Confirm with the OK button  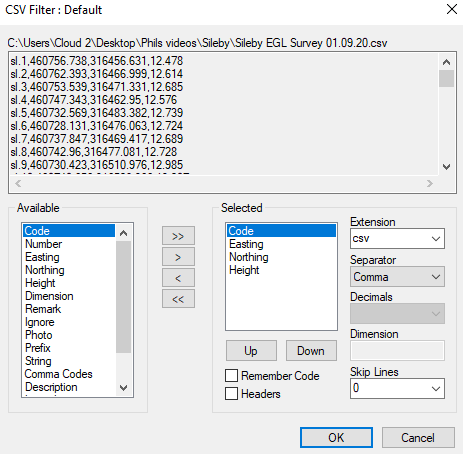pos(336,437)
